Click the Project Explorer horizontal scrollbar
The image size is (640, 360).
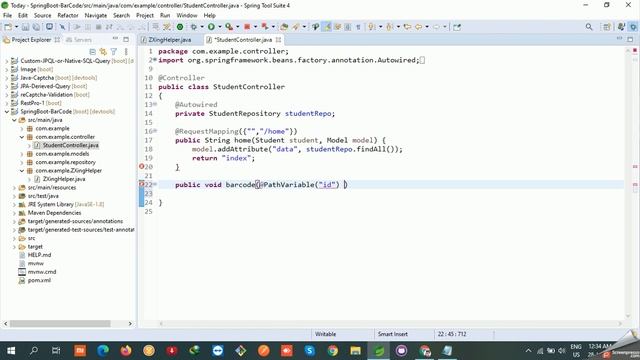click(60, 324)
